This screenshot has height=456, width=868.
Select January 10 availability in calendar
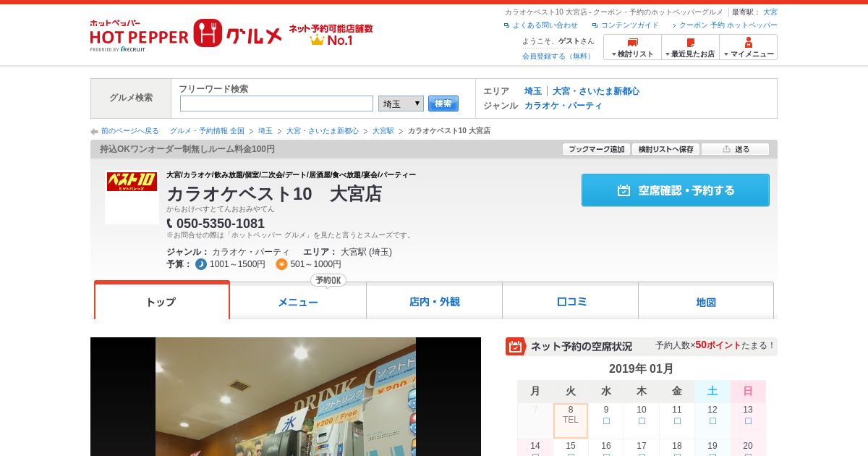coord(642,421)
